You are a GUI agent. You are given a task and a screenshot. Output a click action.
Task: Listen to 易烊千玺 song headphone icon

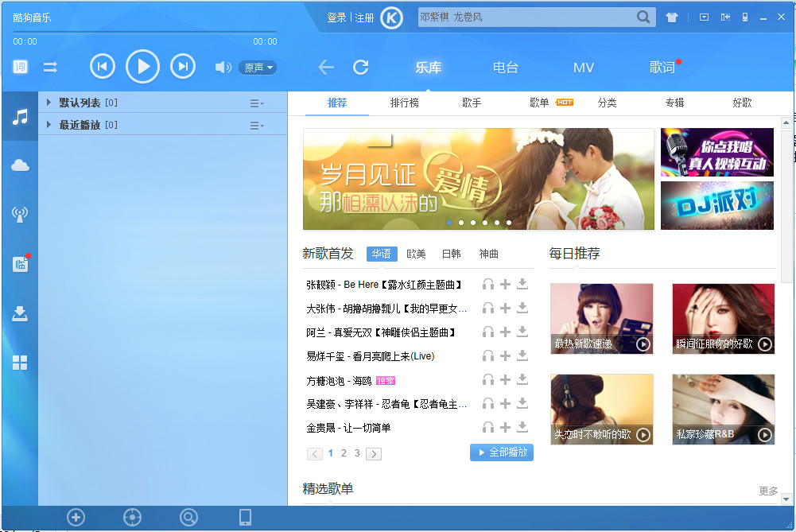487,355
